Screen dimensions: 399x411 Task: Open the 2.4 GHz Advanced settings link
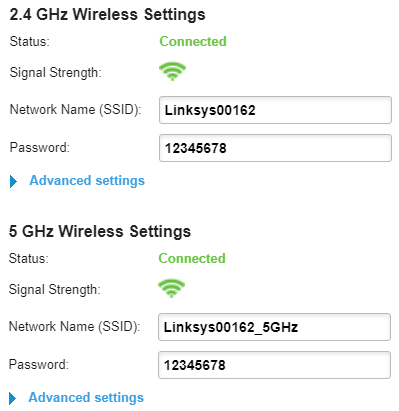[87, 181]
